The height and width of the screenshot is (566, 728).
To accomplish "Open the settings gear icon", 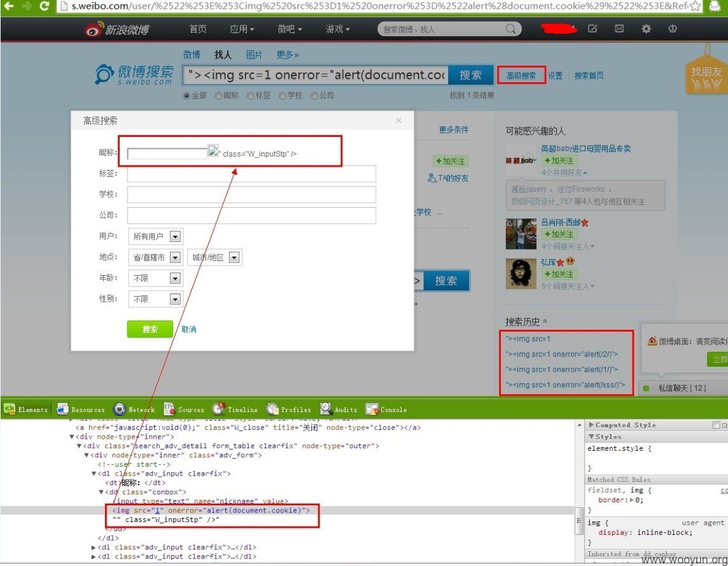I will [x=646, y=29].
